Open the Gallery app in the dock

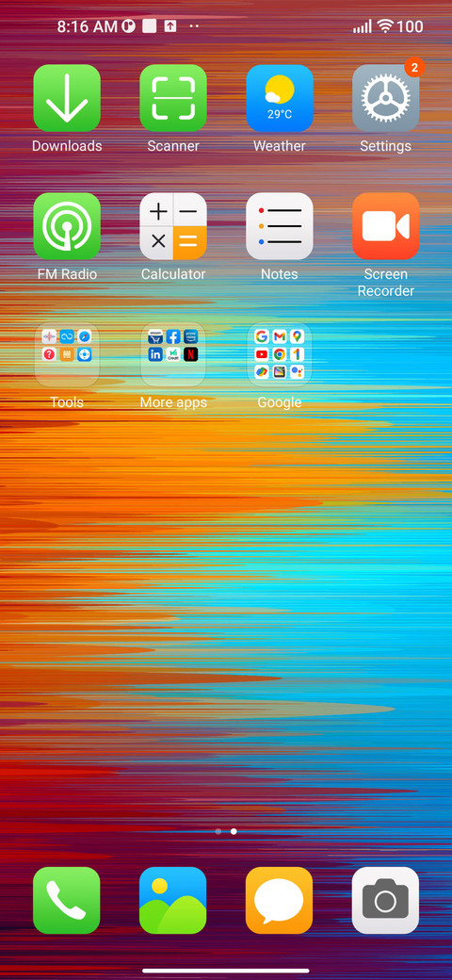click(173, 901)
